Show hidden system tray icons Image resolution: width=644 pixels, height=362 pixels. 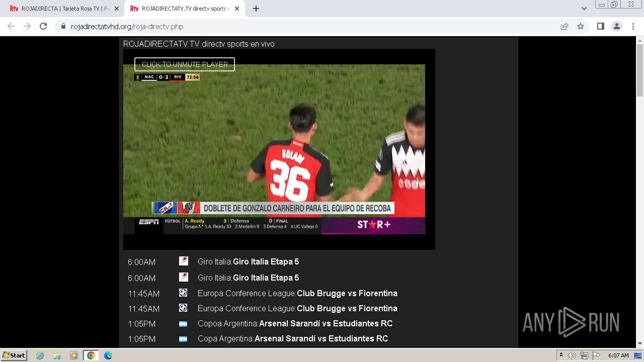coord(561,355)
